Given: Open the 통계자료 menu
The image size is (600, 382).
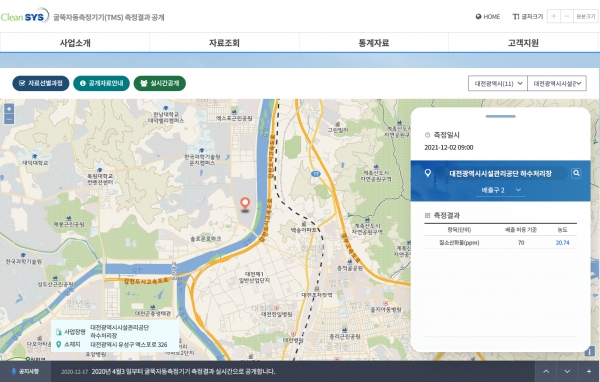Looking at the screenshot, I should pos(374,42).
